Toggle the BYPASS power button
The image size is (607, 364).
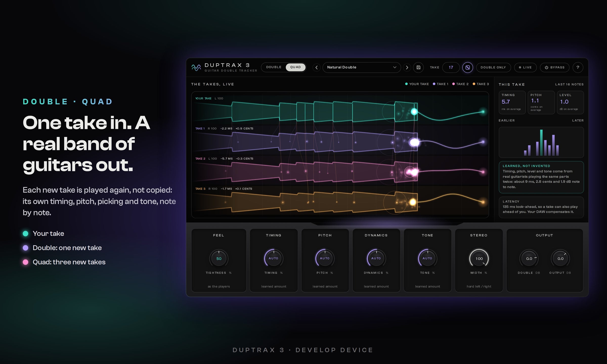coord(555,67)
